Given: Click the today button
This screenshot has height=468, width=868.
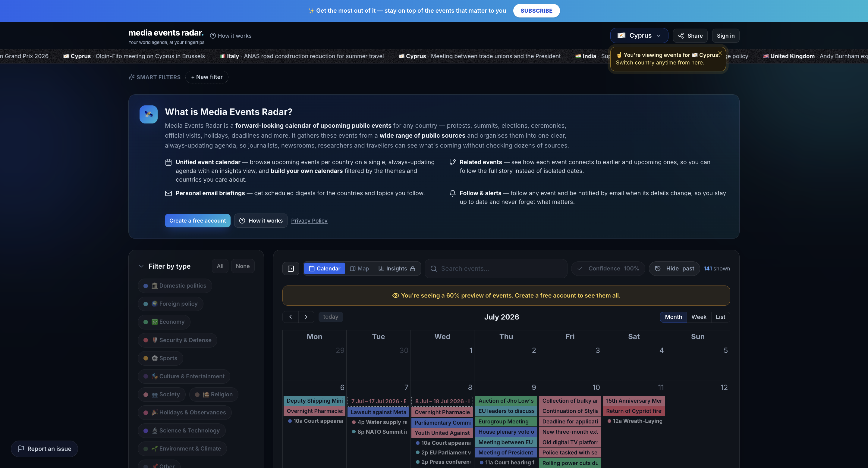Looking at the screenshot, I should point(331,317).
